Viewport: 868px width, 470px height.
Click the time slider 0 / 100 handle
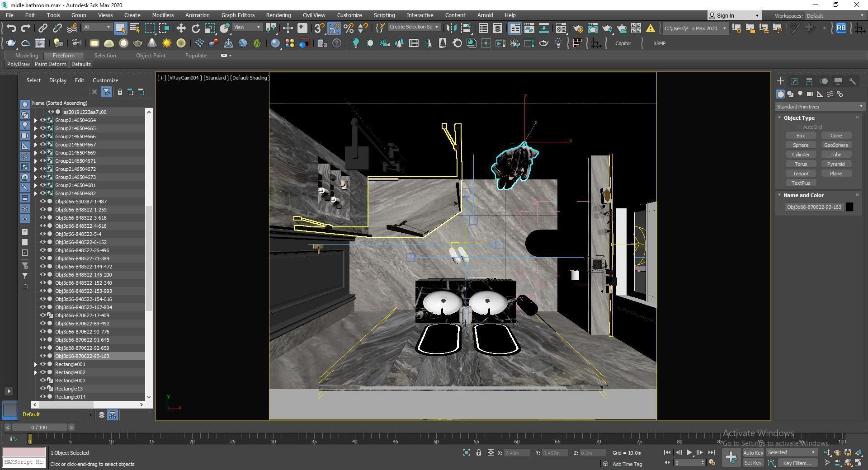(39, 428)
